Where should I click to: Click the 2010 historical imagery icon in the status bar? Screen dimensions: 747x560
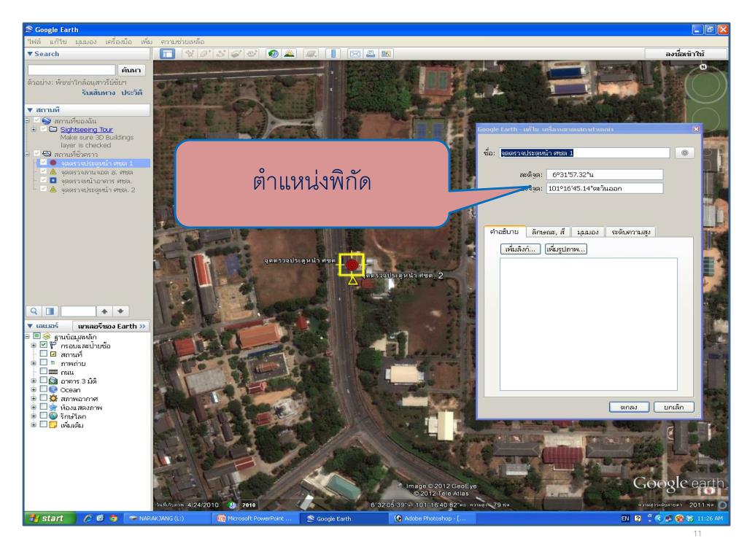tap(232, 505)
